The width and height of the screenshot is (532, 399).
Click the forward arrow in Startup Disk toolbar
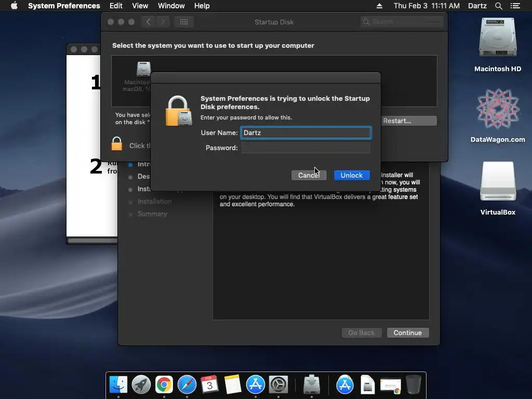(163, 22)
